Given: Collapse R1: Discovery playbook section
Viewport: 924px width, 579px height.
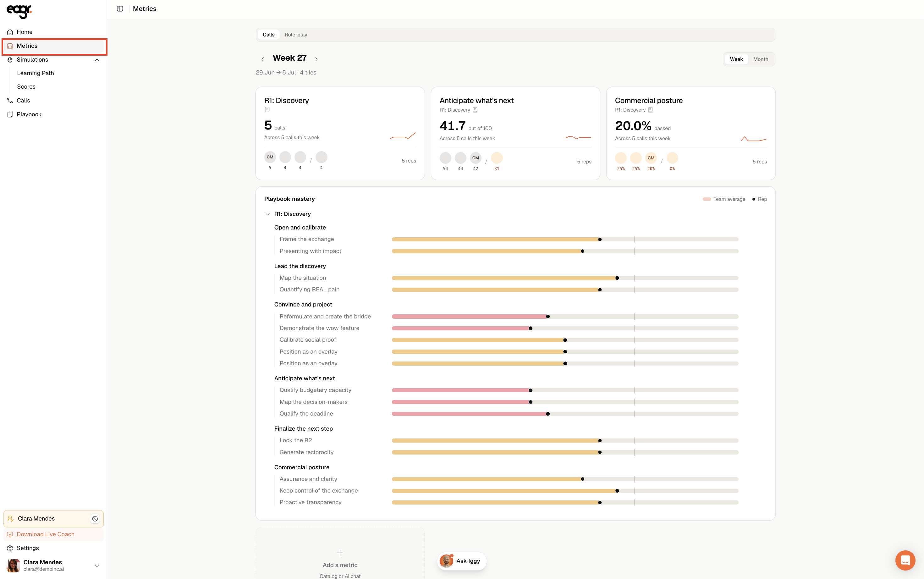Looking at the screenshot, I should [x=267, y=214].
